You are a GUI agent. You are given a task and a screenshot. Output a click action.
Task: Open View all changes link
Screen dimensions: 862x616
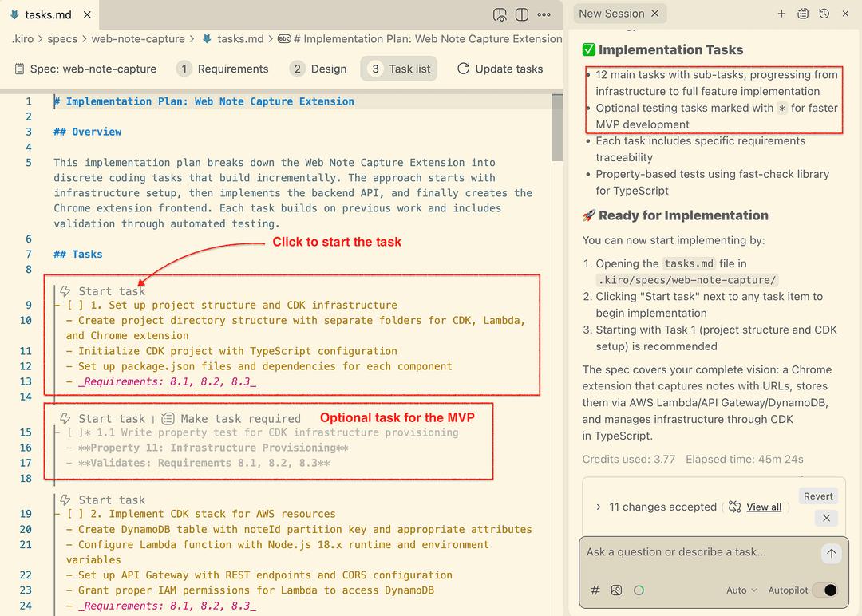point(764,507)
